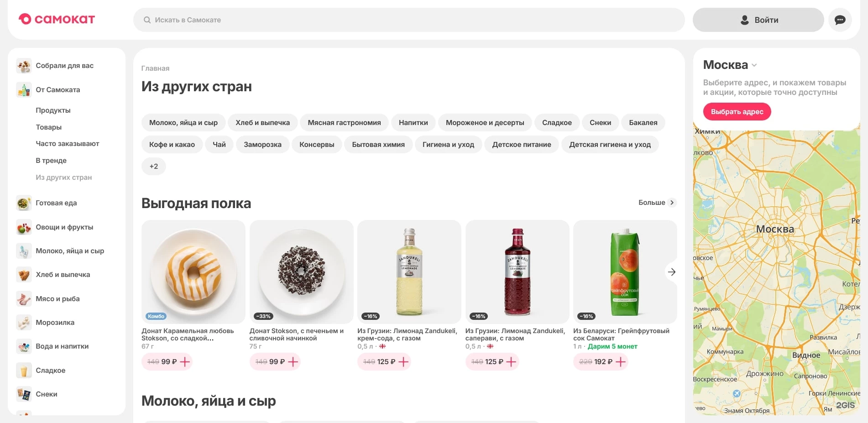
Task: Open "Часто заказывают" in the sidebar
Action: click(67, 143)
